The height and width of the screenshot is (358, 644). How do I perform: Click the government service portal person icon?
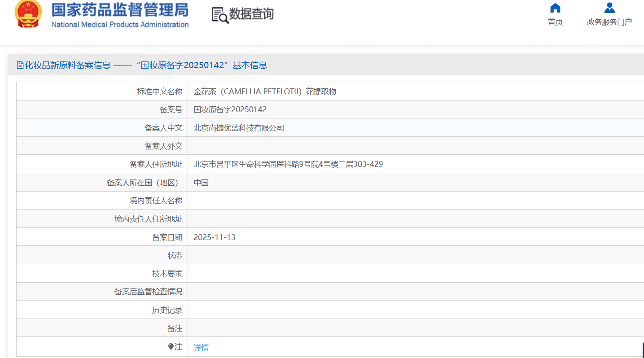coord(609,8)
